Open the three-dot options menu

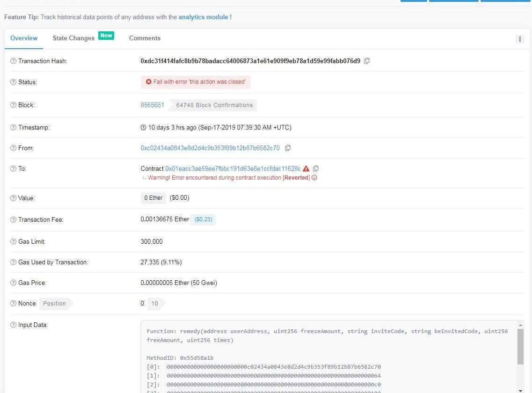[519, 39]
